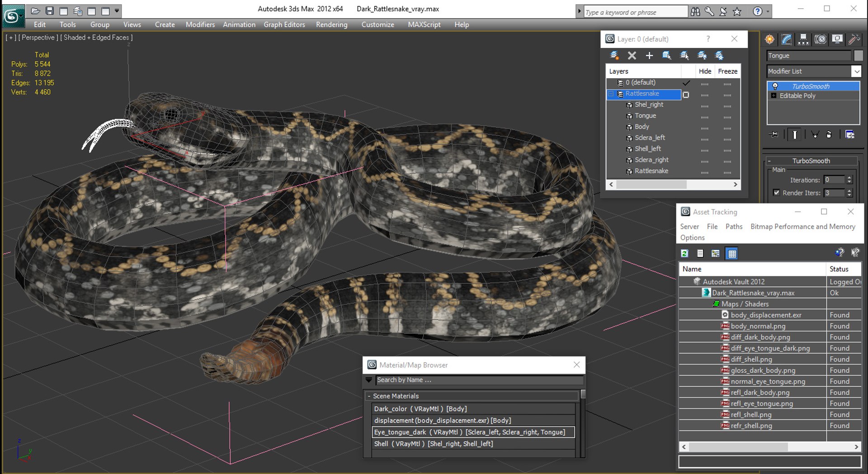The width and height of the screenshot is (868, 474).
Task: Click the Open File icon in quick access toolbar
Action: pos(36,11)
